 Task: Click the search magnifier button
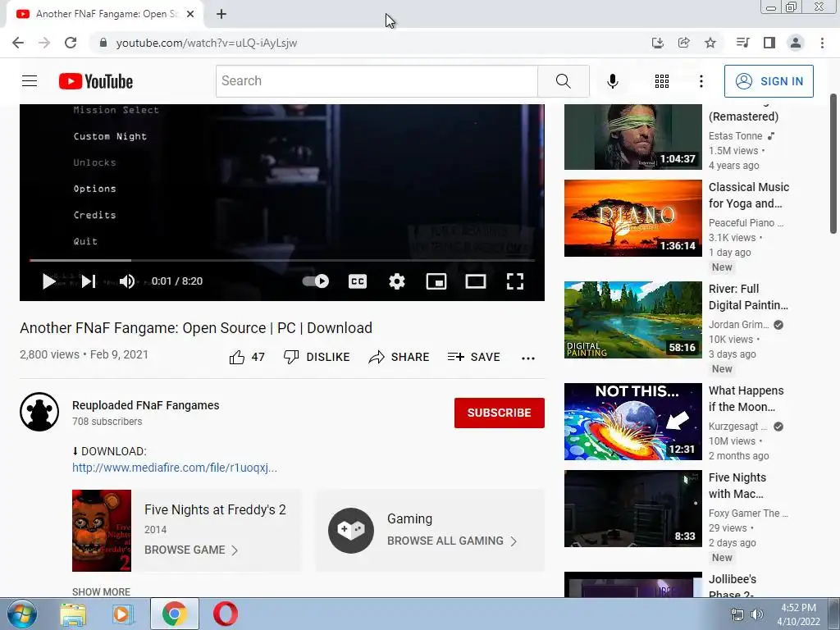point(563,81)
